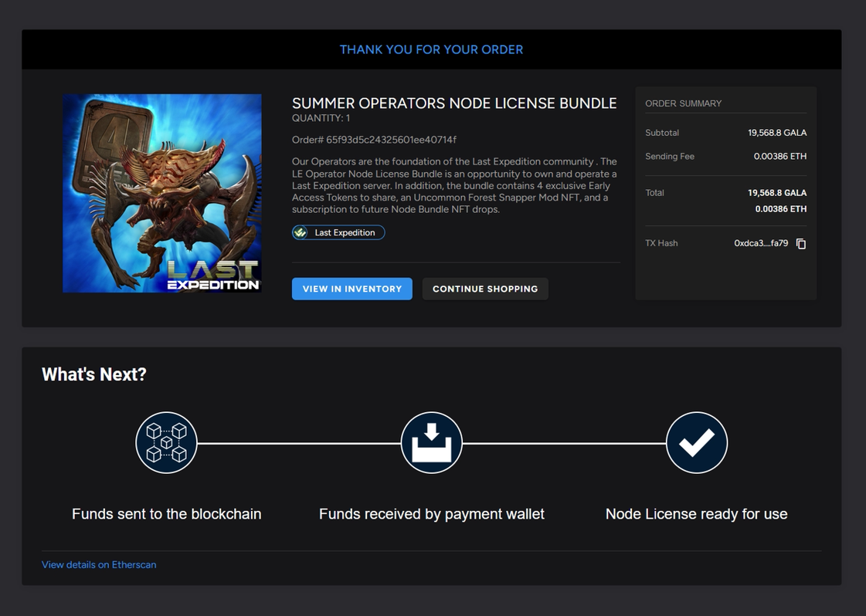This screenshot has width=866, height=616.
Task: Click the bundle description paragraph
Action: (x=454, y=185)
